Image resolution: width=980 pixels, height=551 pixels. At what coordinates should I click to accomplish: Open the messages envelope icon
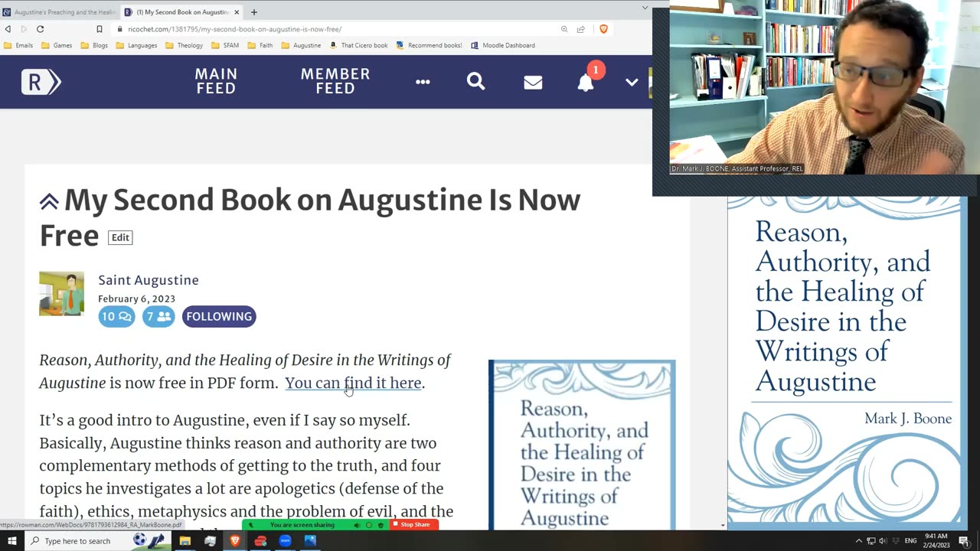coord(533,82)
